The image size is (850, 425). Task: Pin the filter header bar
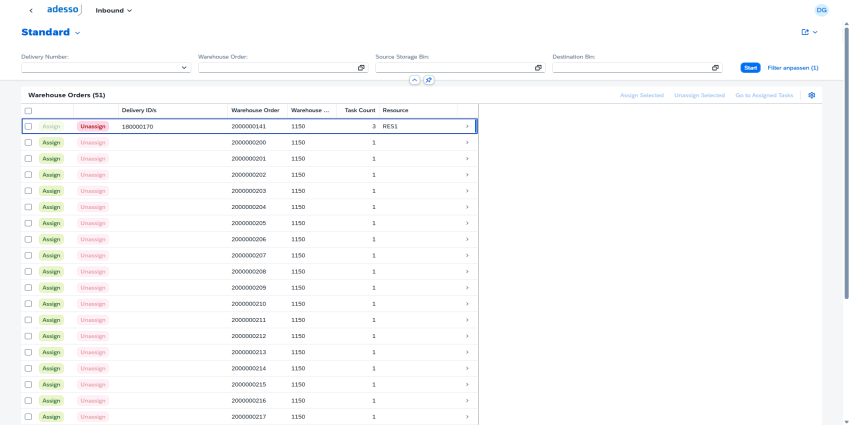tap(429, 80)
